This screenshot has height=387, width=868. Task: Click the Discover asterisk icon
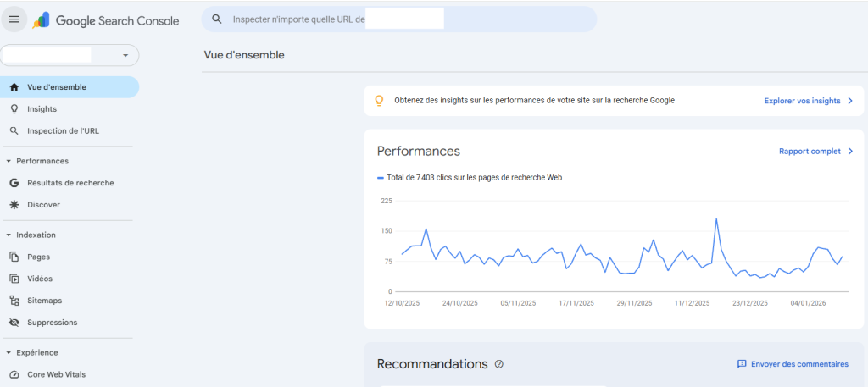(14, 205)
